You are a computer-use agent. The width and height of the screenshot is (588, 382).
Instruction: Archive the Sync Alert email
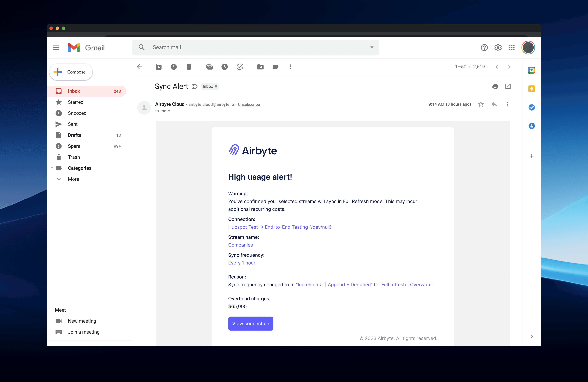point(159,67)
